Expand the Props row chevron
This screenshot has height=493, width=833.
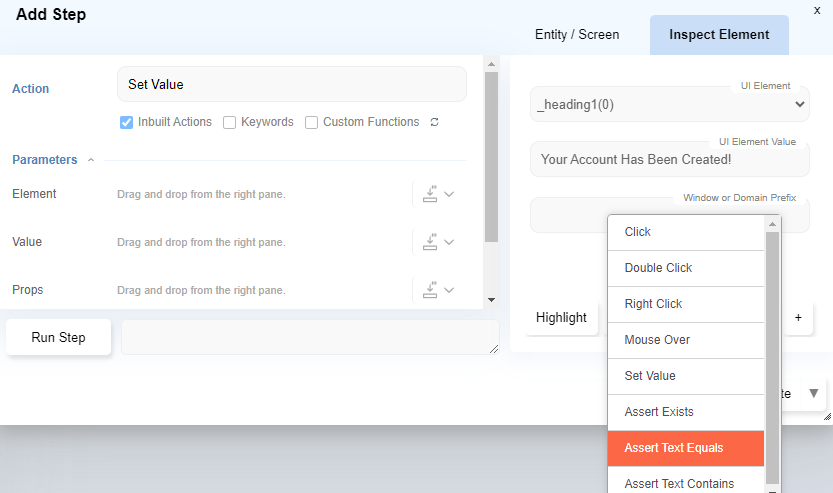tap(449, 290)
